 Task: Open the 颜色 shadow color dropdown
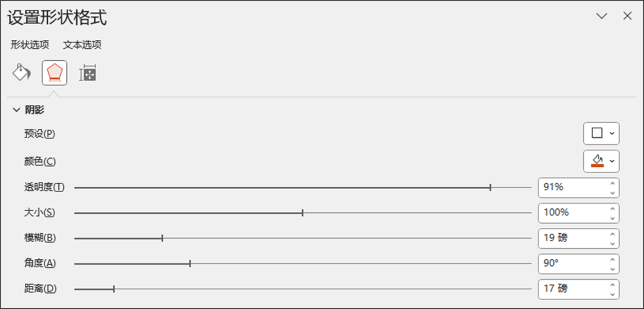601,161
